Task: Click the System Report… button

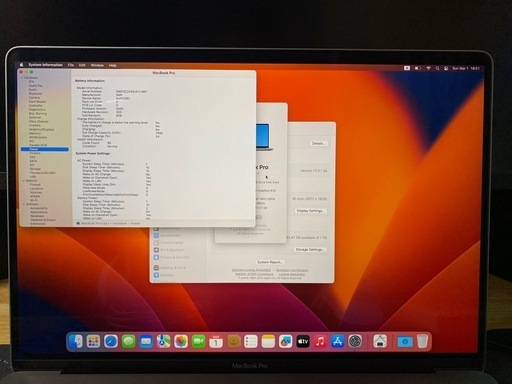Action: [x=270, y=262]
